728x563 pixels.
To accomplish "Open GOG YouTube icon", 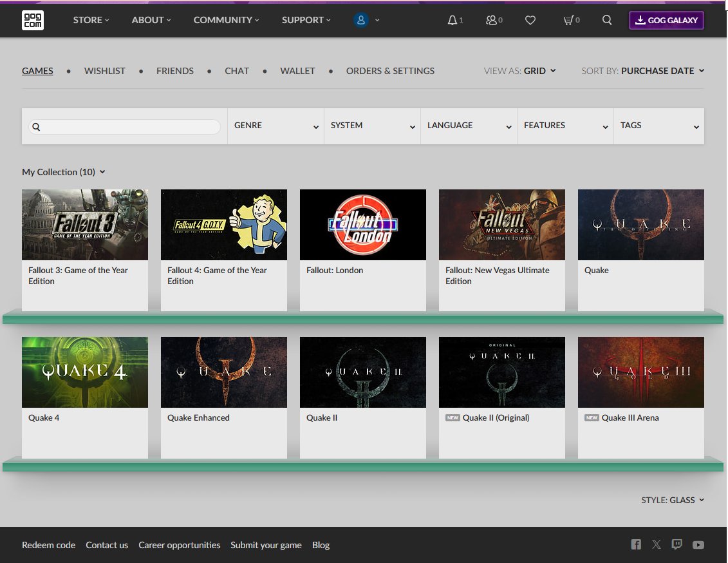I will [698, 545].
